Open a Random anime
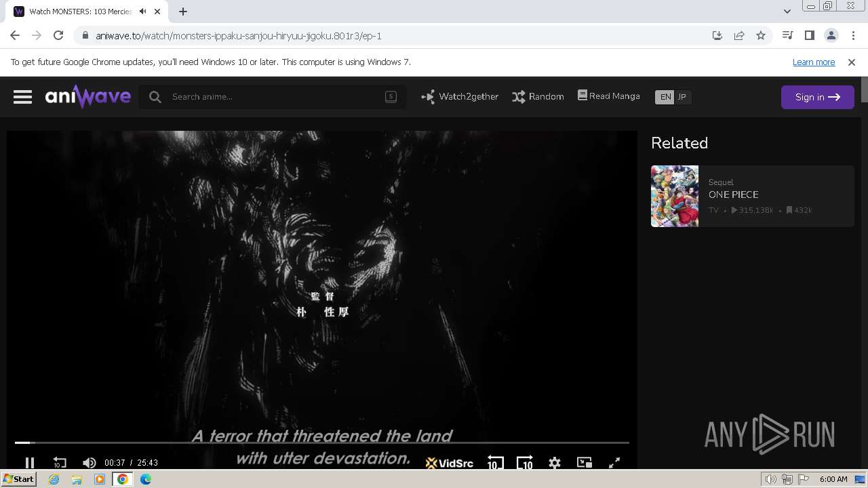Viewport: 868px width, 488px height. (x=538, y=97)
